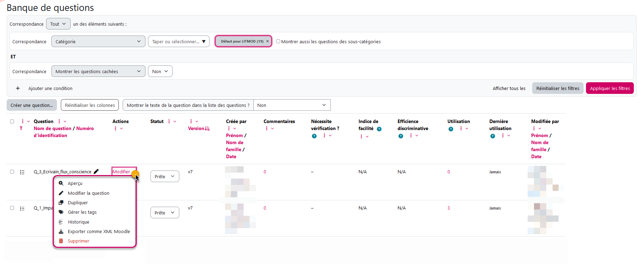Click help icon next to Indice de facilité
This screenshot has height=264, width=644.
pyautogui.click(x=379, y=129)
